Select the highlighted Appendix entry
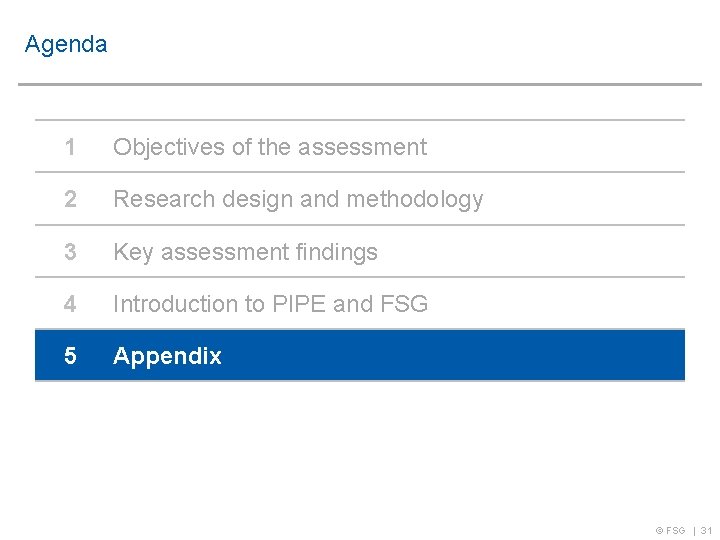This screenshot has width=720, height=540. pos(167,356)
